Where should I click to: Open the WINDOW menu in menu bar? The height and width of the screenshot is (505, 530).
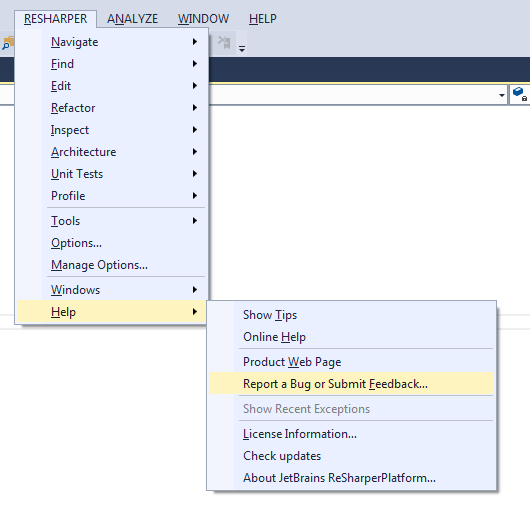click(x=203, y=19)
